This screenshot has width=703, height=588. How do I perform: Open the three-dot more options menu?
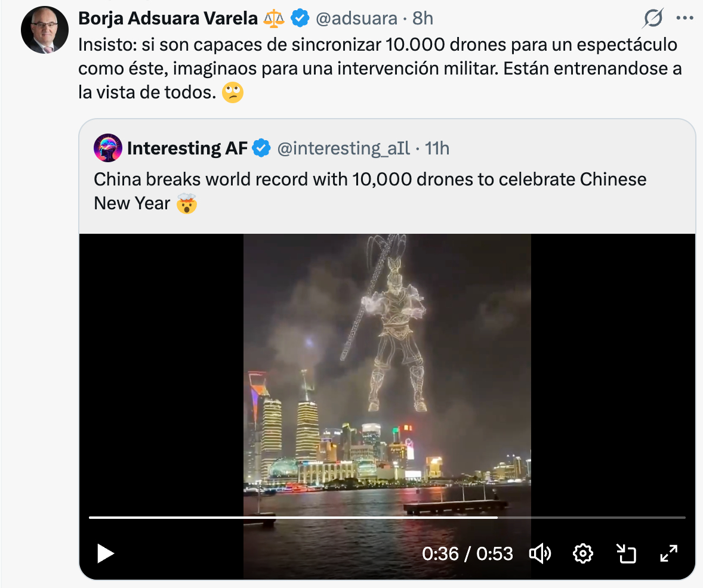coord(684,18)
